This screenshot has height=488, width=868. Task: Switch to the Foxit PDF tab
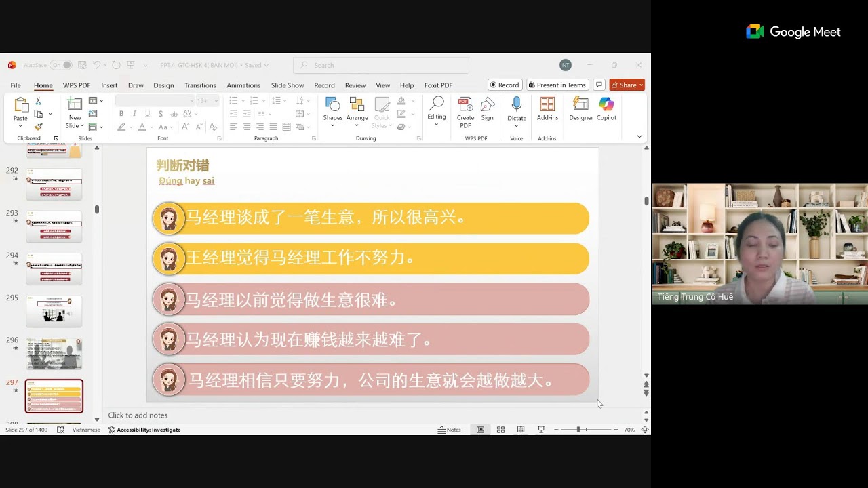click(x=438, y=85)
